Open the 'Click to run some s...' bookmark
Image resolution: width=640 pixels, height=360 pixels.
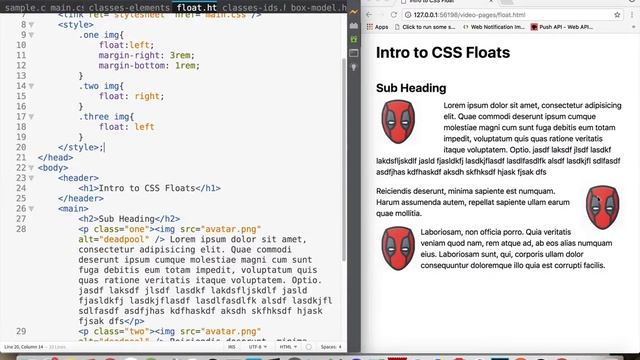tap(425, 27)
